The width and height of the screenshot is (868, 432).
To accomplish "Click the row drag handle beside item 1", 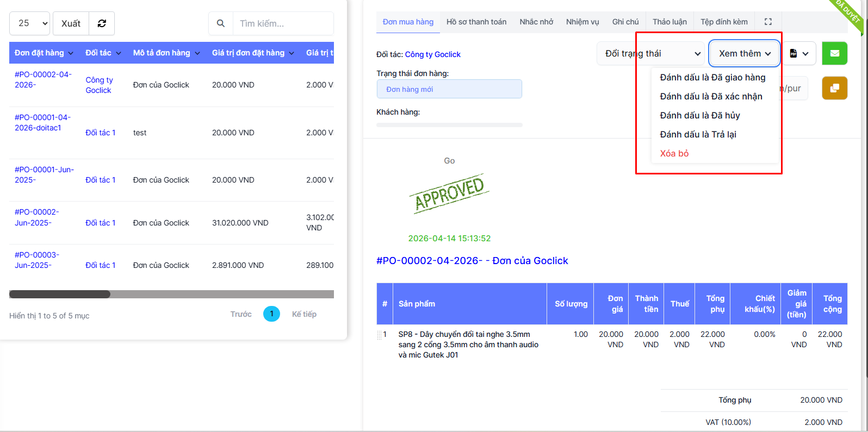I will click(379, 335).
